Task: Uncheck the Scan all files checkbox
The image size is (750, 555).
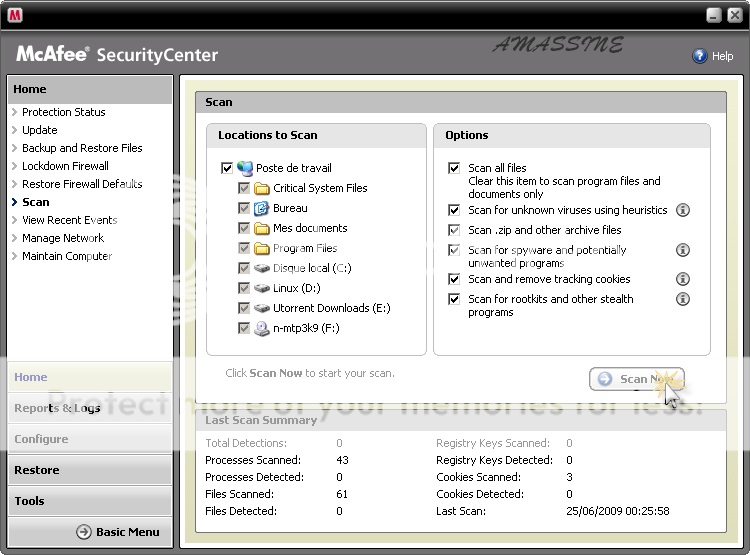Action: [x=454, y=168]
